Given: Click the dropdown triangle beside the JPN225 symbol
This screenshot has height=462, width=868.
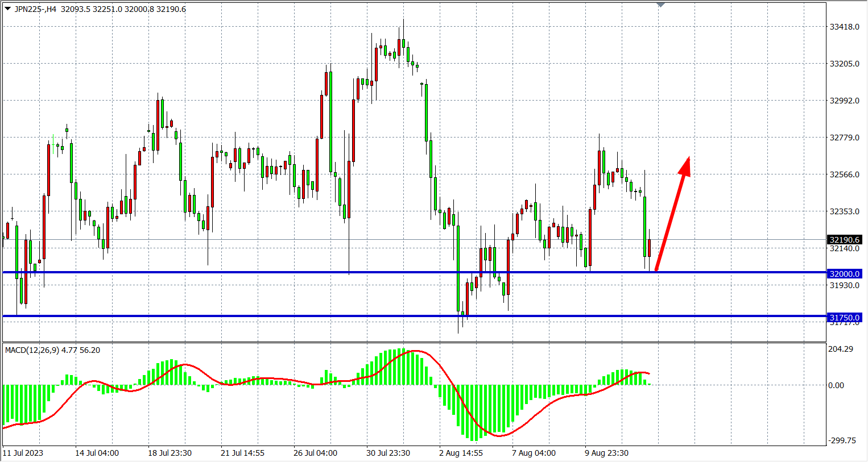Looking at the screenshot, I should coord(7,9).
